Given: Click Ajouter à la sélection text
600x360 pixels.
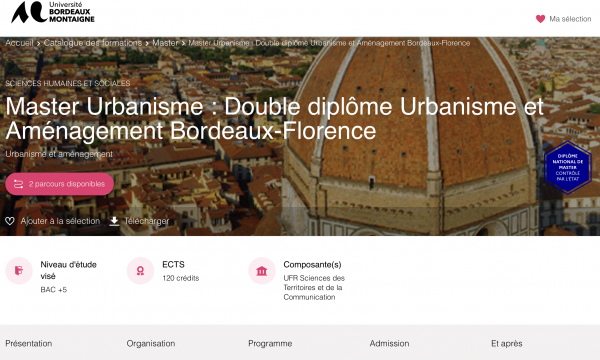Looking at the screenshot, I should 60,221.
